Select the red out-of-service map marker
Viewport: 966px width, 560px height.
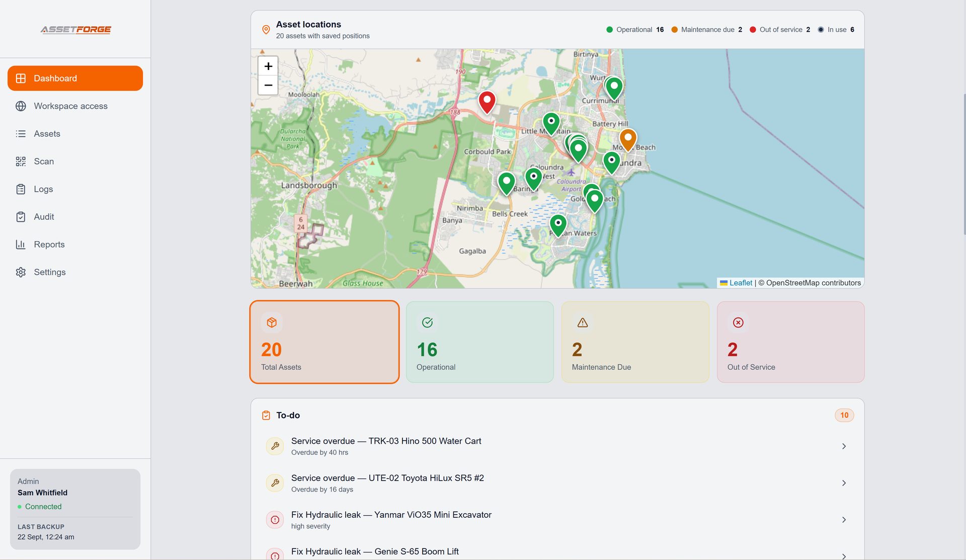click(487, 102)
